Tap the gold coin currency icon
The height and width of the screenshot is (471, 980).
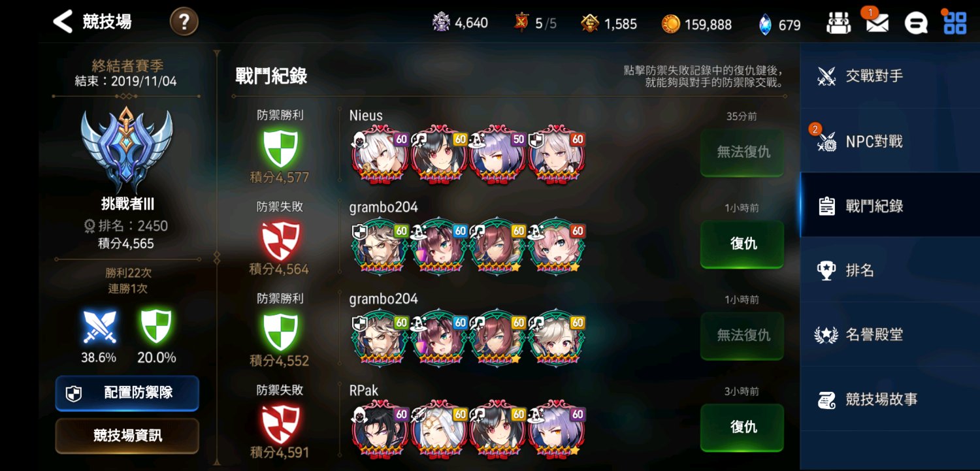670,24
